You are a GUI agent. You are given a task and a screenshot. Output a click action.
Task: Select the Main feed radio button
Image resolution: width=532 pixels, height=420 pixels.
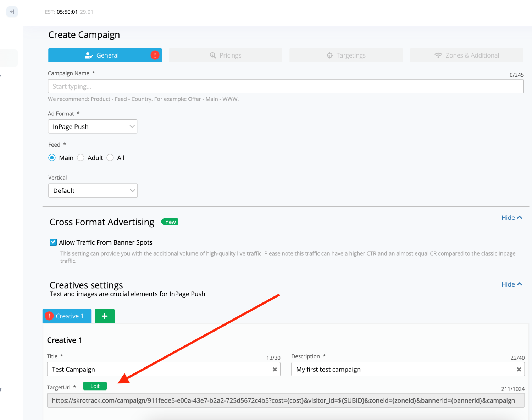52,158
